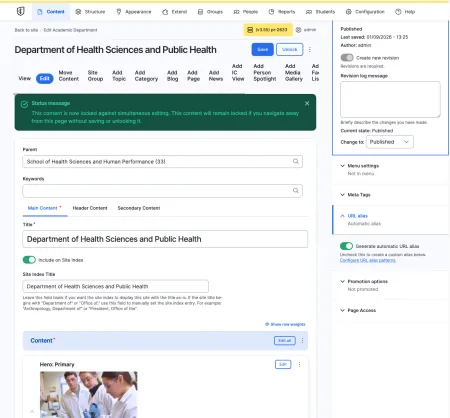
Task: Click the Show row weights link
Action: tap(285, 324)
